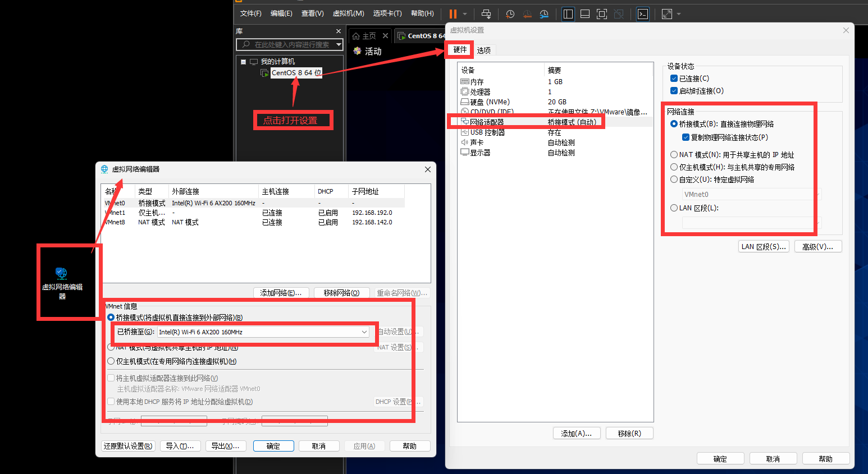The height and width of the screenshot is (474, 868).
Task: Click the 虚拟网络编辑器 desktop shortcut icon
Action: [62, 283]
